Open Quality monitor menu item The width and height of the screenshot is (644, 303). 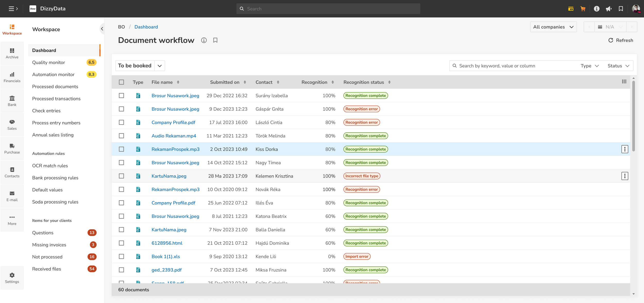tap(48, 62)
